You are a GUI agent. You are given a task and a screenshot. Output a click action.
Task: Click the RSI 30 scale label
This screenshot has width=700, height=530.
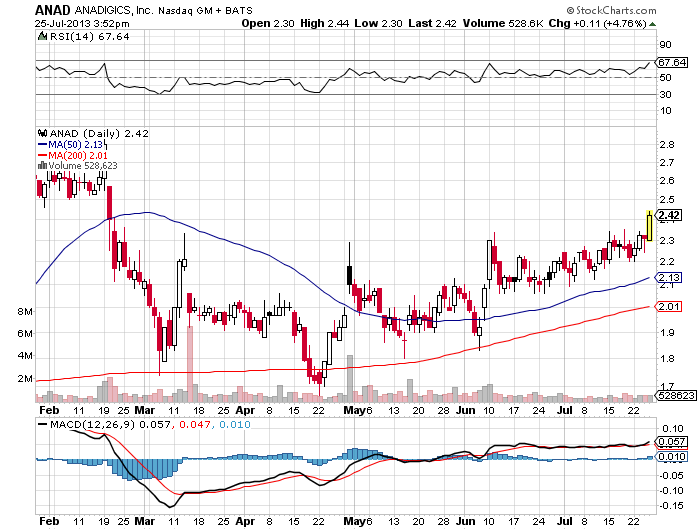pos(666,94)
